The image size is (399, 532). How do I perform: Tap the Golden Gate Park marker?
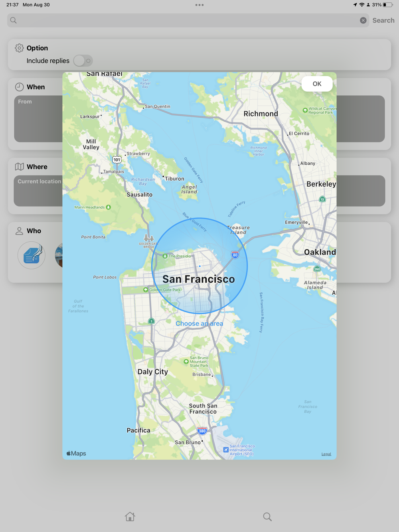coord(146,290)
